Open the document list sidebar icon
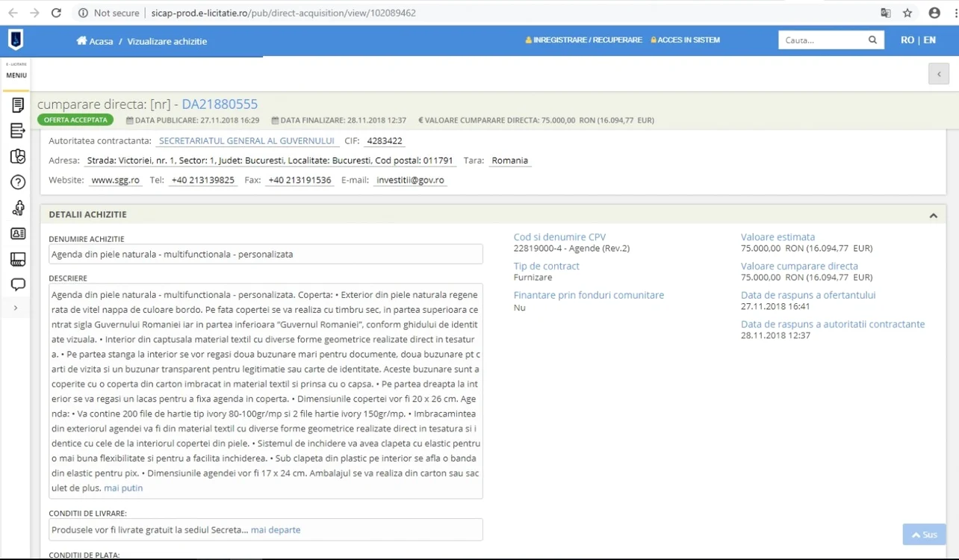The height and width of the screenshot is (560, 959). [18, 105]
